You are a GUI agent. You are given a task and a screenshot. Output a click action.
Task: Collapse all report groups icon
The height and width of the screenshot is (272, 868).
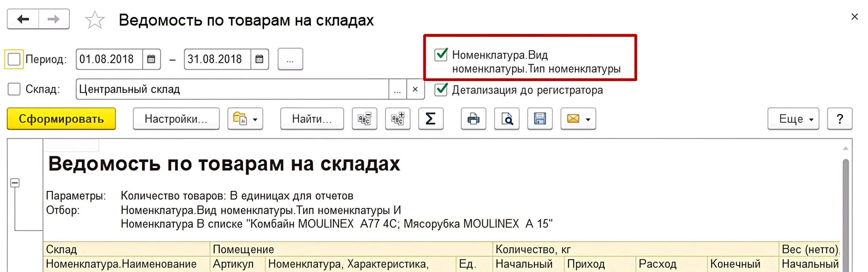coord(364,119)
